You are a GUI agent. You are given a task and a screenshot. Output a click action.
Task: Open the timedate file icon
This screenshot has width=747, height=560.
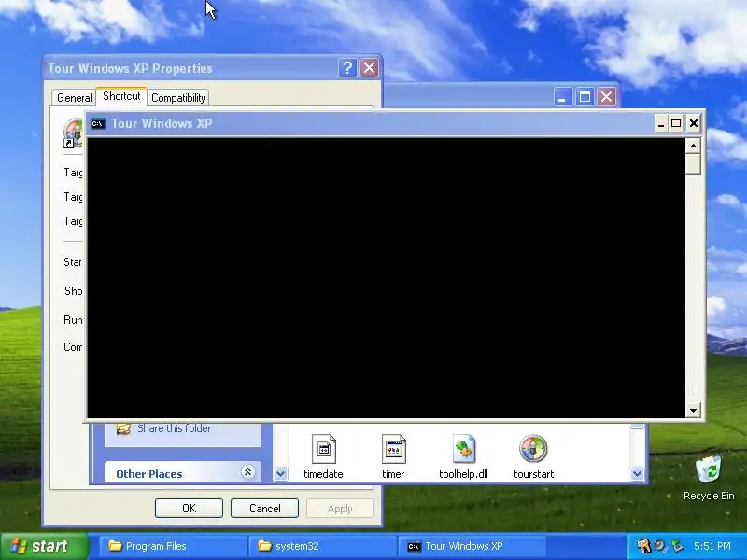coord(323,449)
